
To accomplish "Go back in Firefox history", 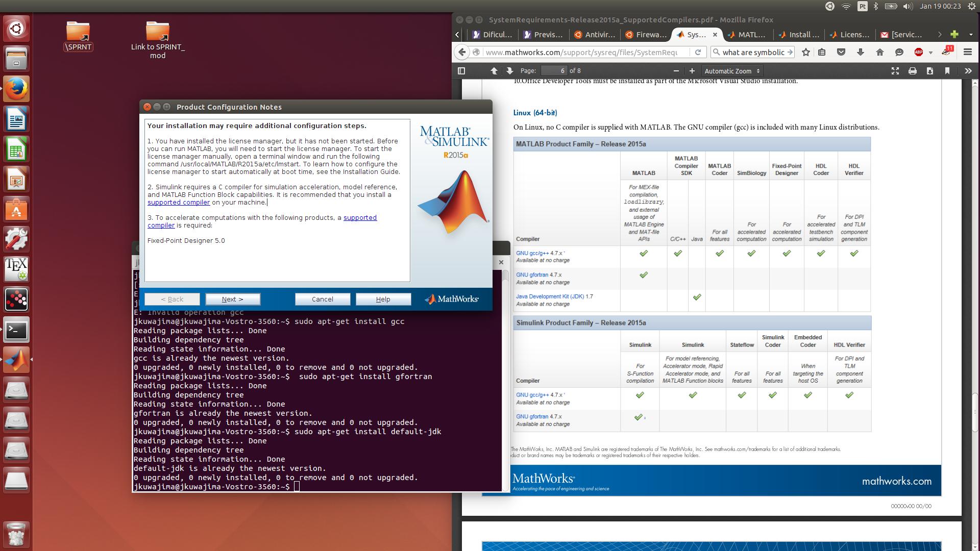I will 462,52.
